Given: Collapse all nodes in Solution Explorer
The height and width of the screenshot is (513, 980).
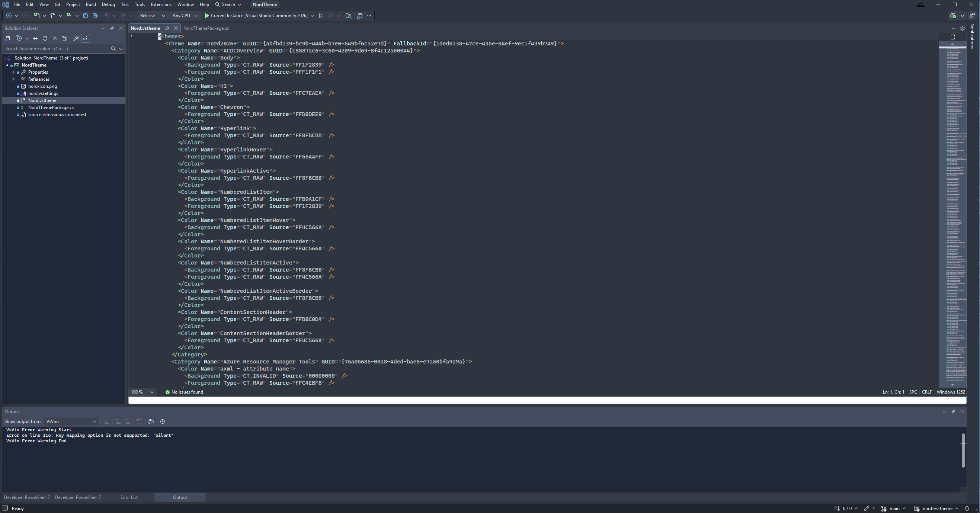Looking at the screenshot, I should click(55, 38).
